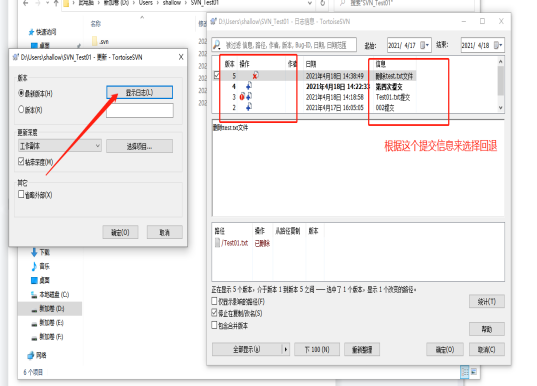537x386 pixels.
Task: Click Explorer's refresh button beside address bar
Action: tap(323, 3)
